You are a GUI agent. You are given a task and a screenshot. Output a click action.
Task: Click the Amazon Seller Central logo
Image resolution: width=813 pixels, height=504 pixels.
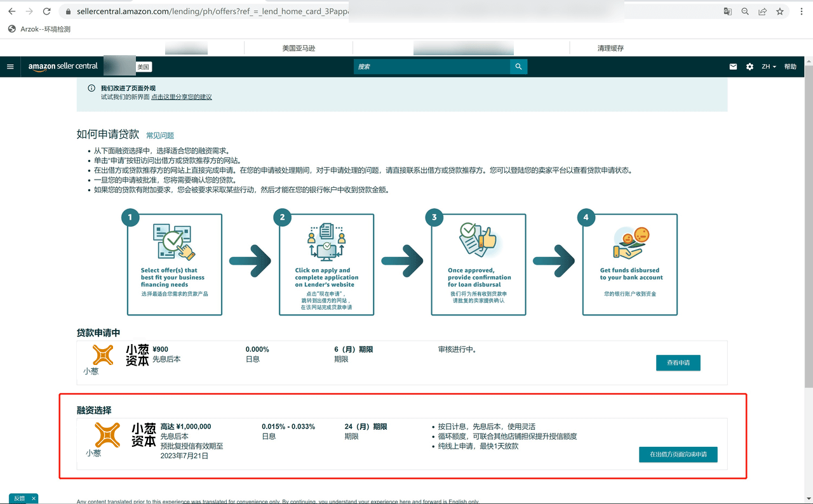coord(63,67)
